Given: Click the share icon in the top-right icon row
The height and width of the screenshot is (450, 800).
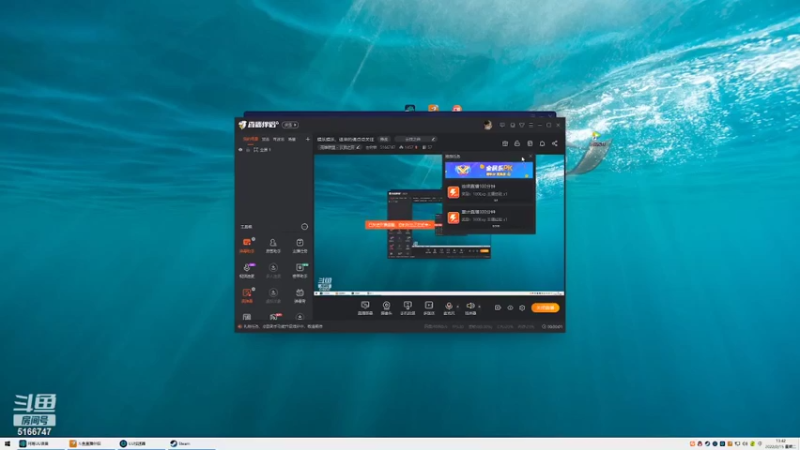Looking at the screenshot, I should point(555,143).
